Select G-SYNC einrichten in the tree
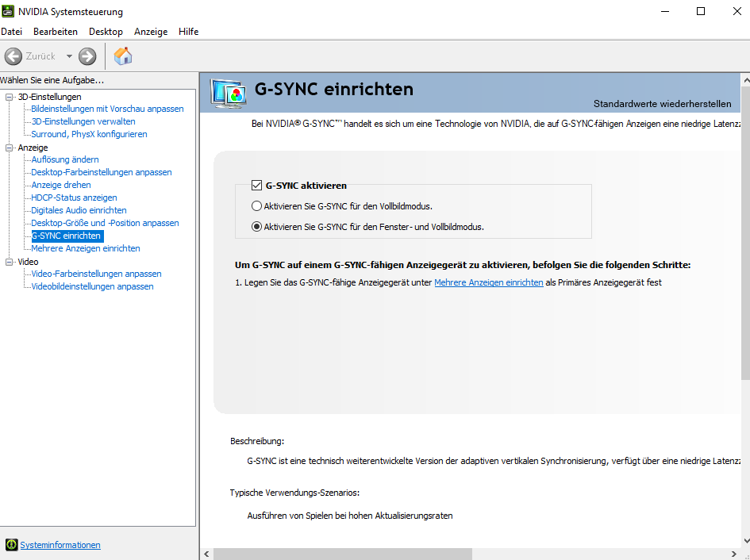Viewport: 750px width, 560px height. tap(67, 236)
